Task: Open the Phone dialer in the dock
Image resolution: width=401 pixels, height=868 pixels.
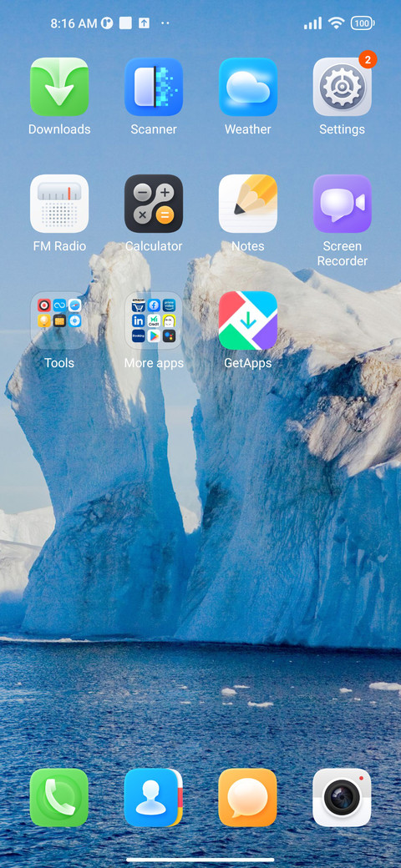Action: (x=59, y=798)
